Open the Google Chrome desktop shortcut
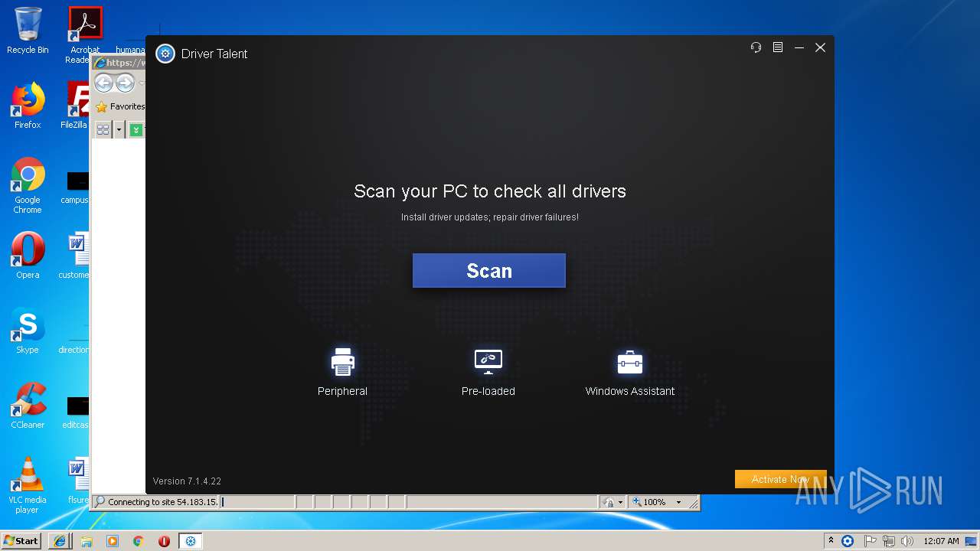Screen dimensions: 980x551 (x=28, y=186)
